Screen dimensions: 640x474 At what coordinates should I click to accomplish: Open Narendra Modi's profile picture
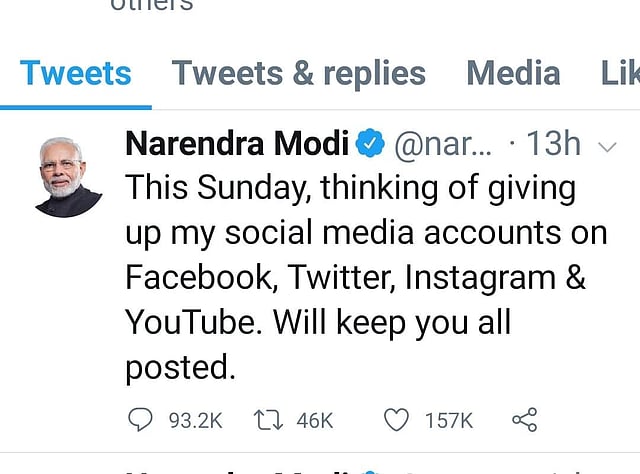(68, 176)
